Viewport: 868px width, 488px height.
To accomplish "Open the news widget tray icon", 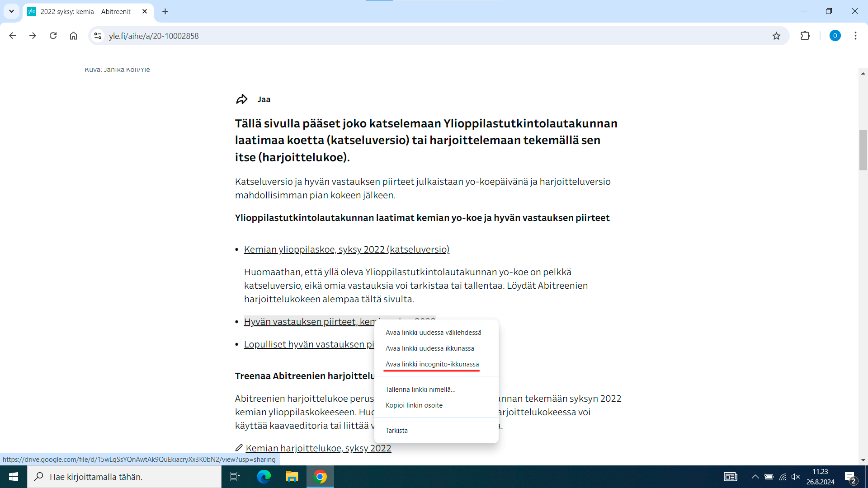I will [731, 477].
